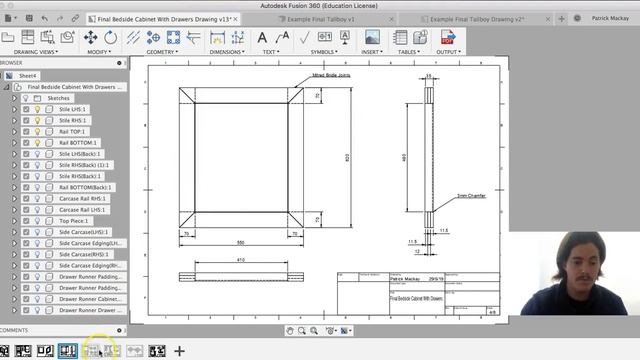The width and height of the screenshot is (640, 360).
Task: Click the Redo arrow
Action: tap(60, 18)
